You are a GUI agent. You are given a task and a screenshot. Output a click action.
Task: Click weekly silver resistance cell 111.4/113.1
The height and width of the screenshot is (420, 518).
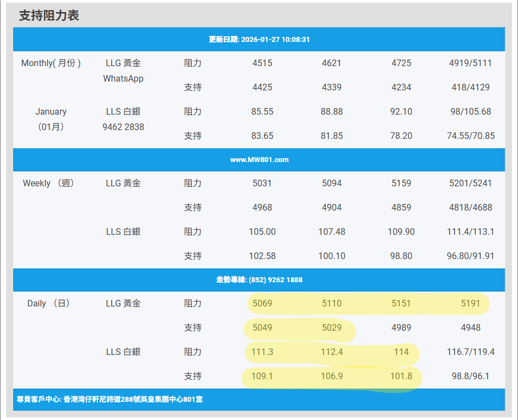(471, 232)
